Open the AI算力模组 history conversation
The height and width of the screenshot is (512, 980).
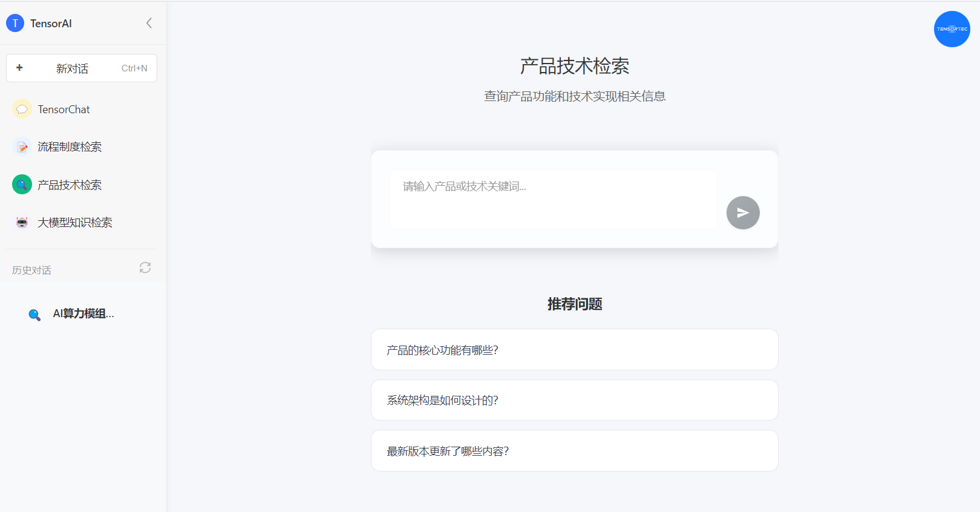click(x=83, y=313)
